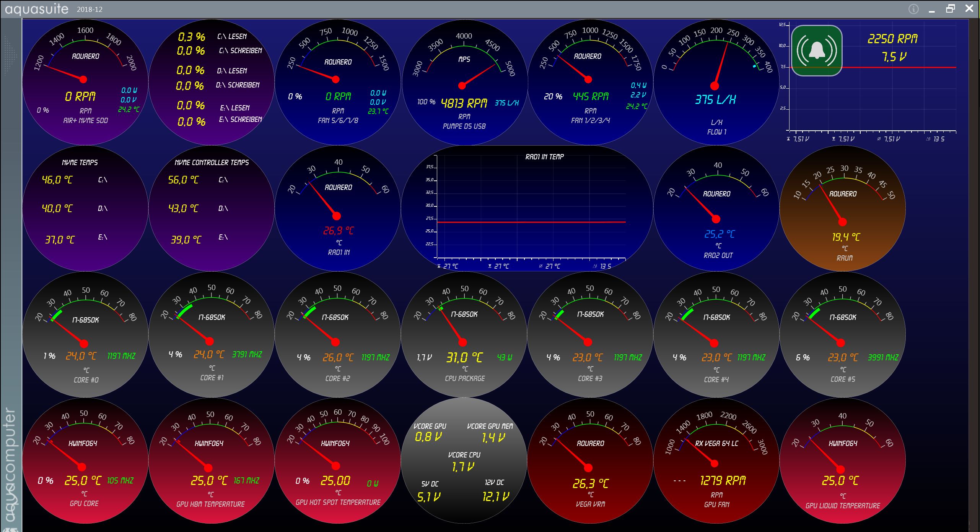
Task: Select the Pumpe D5 USB gauge
Action: (464, 82)
